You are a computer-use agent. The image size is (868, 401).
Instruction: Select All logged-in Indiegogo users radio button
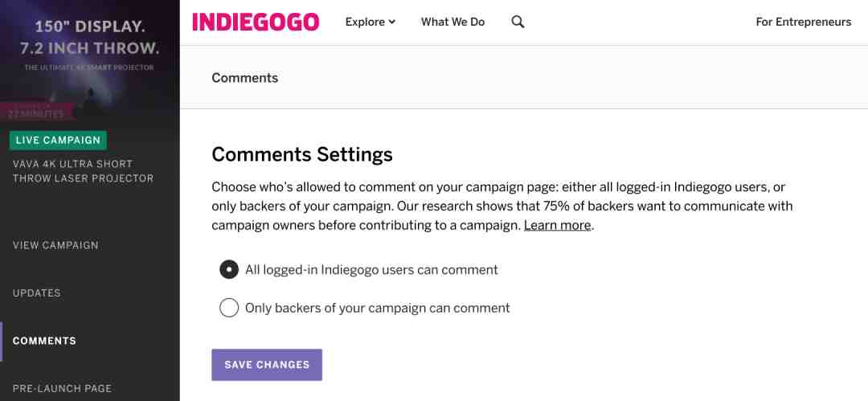[x=228, y=270]
